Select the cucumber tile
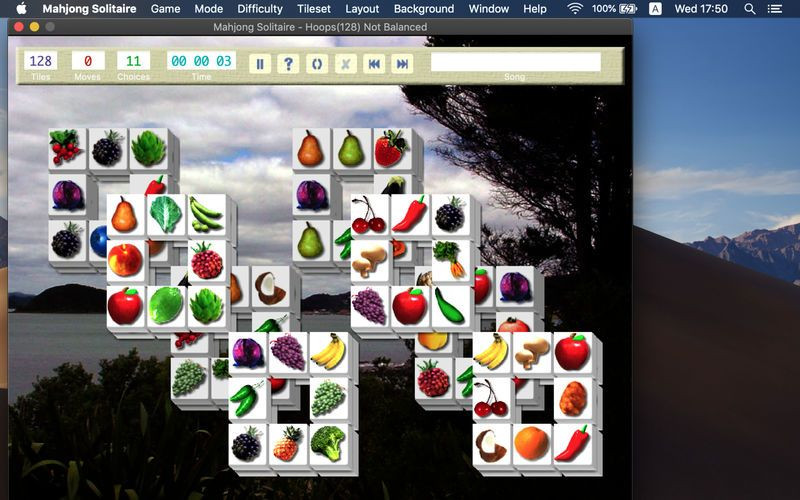Viewport: 800px width, 500px height. pyautogui.click(x=451, y=306)
